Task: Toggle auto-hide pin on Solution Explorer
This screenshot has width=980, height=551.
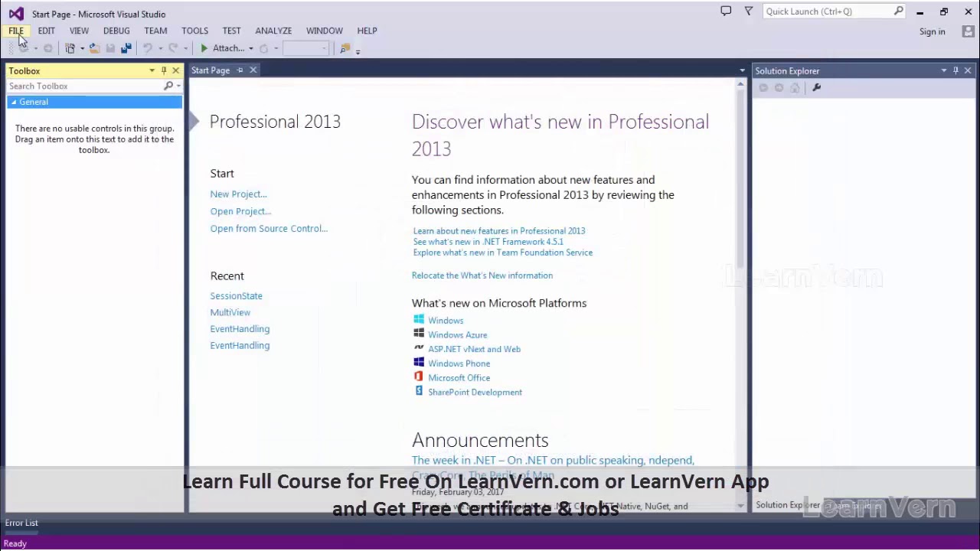Action: point(955,70)
